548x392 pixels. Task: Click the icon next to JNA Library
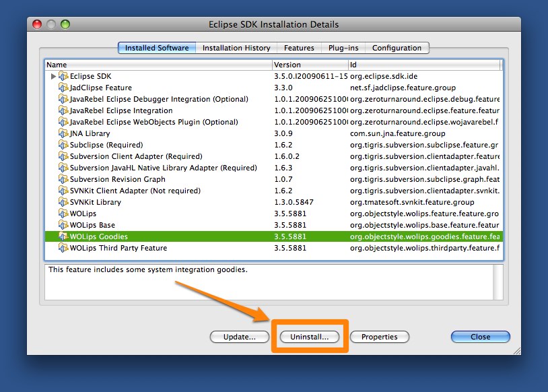(64, 133)
